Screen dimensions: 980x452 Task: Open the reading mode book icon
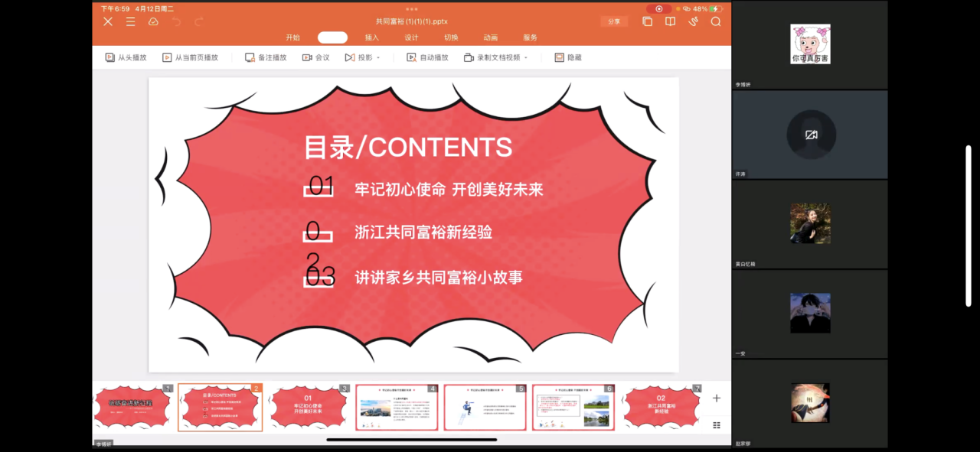(x=670, y=21)
